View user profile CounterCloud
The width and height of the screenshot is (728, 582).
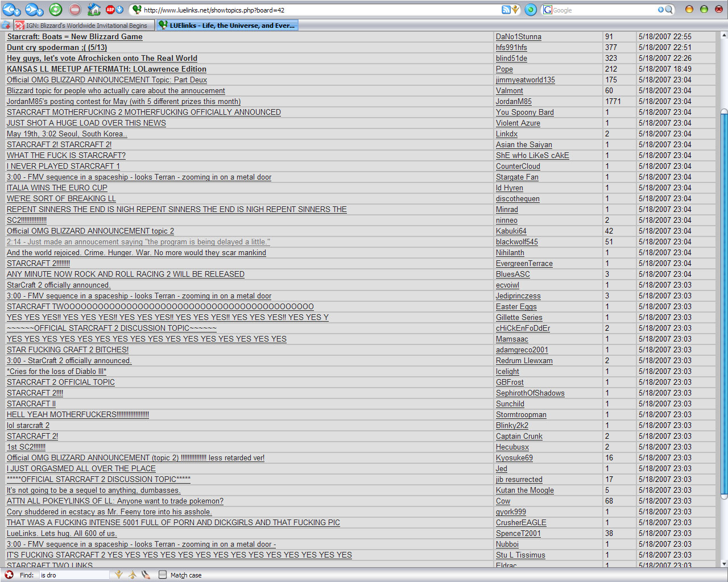click(518, 166)
